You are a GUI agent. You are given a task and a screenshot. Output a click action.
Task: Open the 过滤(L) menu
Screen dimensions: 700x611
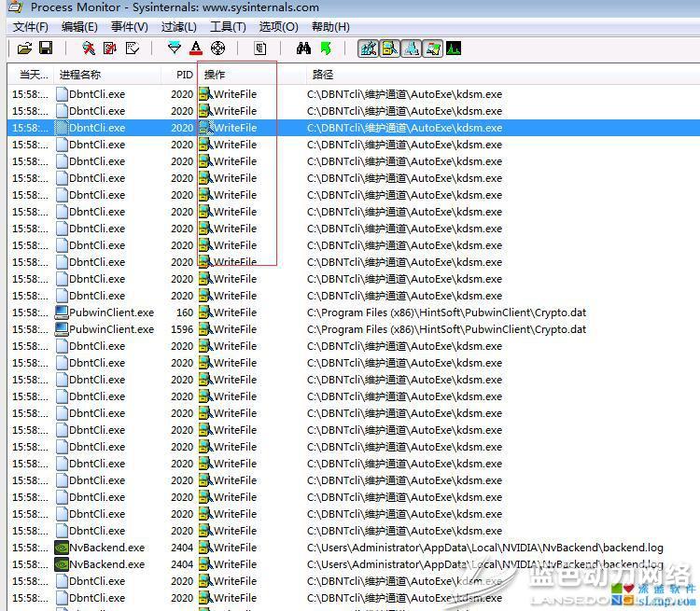pyautogui.click(x=178, y=27)
